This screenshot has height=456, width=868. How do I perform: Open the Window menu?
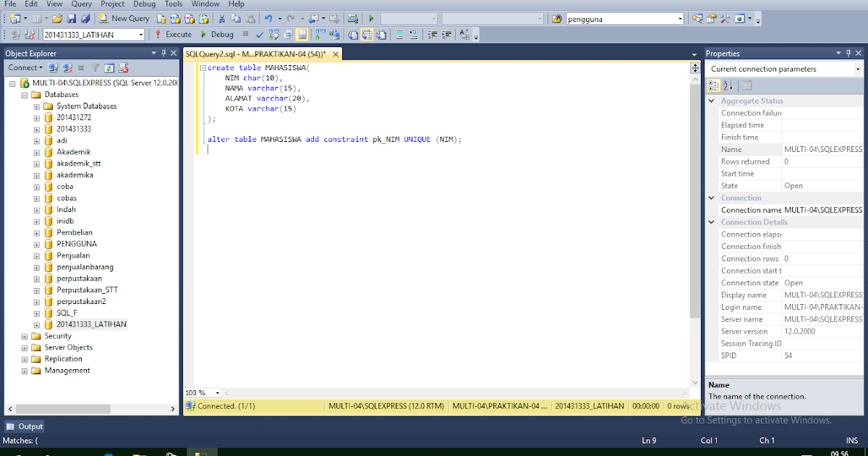205,4
